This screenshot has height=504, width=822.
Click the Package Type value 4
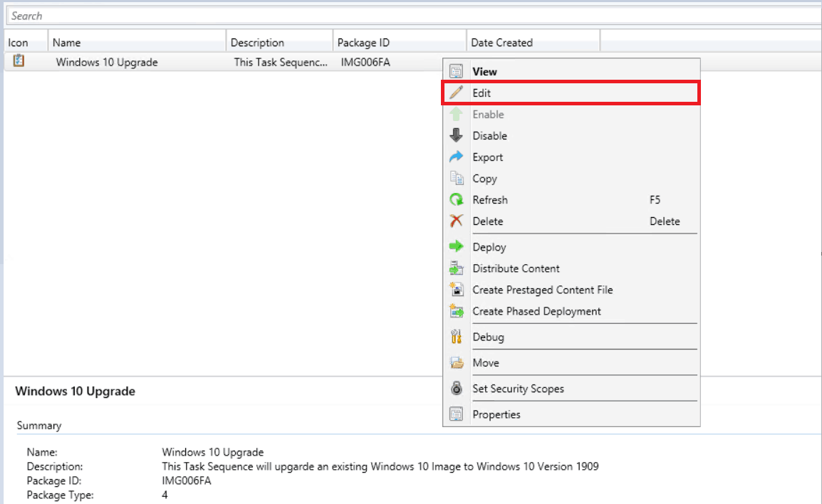click(x=165, y=495)
